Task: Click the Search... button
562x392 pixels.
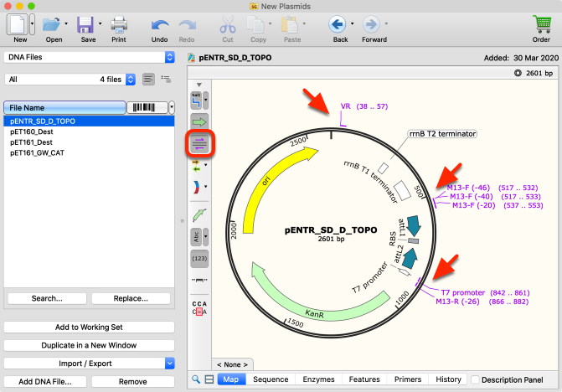Action: pos(47,298)
